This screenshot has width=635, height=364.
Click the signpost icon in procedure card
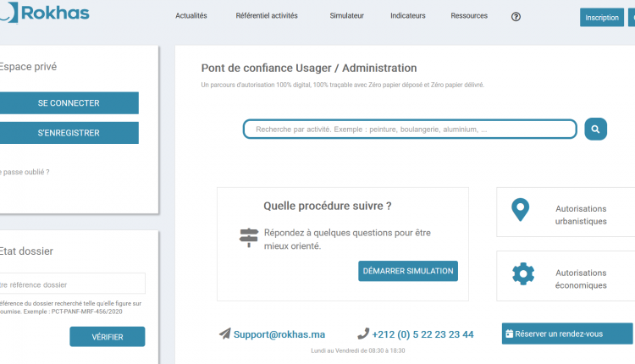249,237
